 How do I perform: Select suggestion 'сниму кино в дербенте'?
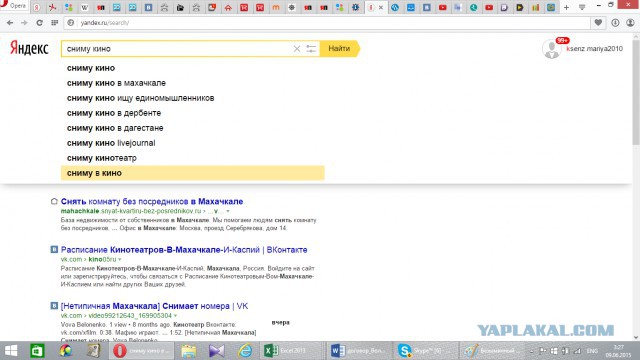pyautogui.click(x=193, y=113)
